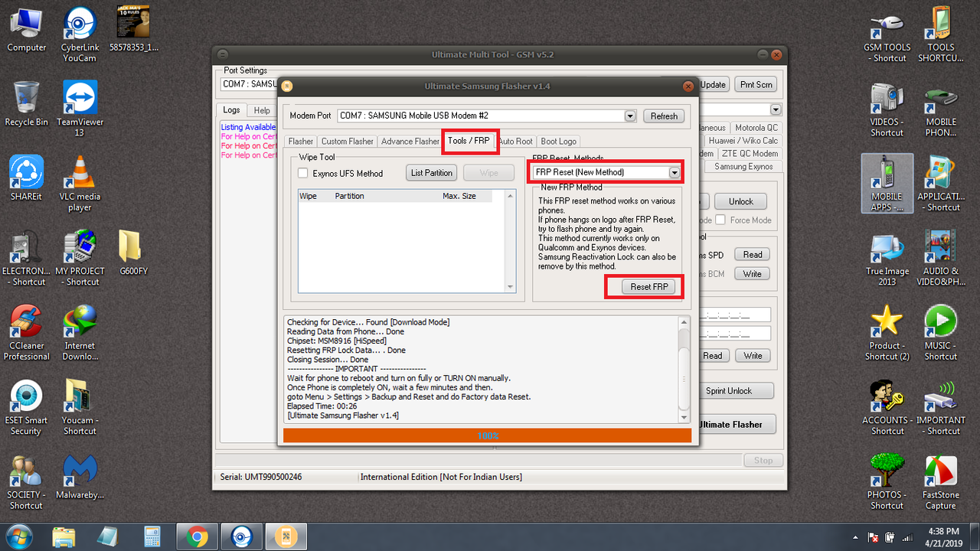Select the MOBILE APPS desktop icon

887,184
